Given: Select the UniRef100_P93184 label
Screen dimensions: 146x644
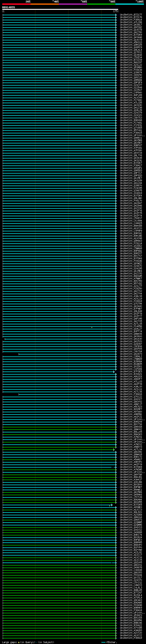Looking at the screenshot, I should click(131, 575).
